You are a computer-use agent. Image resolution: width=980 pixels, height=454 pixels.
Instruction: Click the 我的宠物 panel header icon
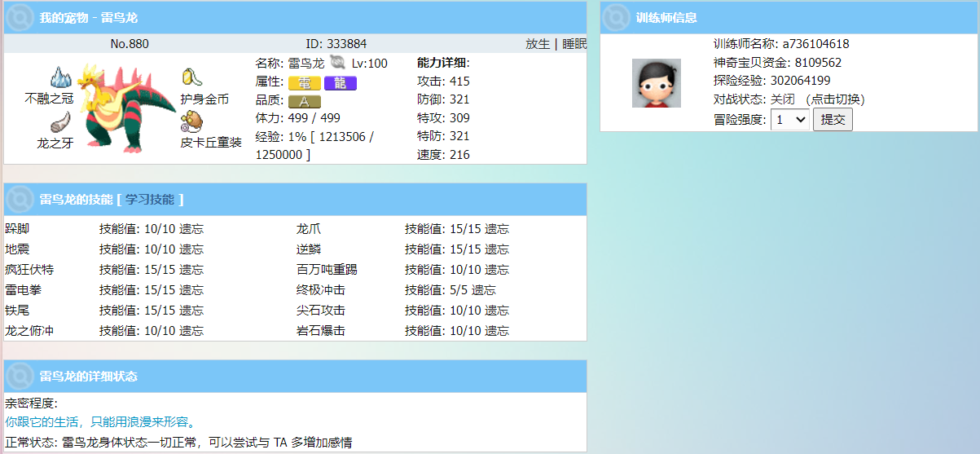pyautogui.click(x=20, y=17)
